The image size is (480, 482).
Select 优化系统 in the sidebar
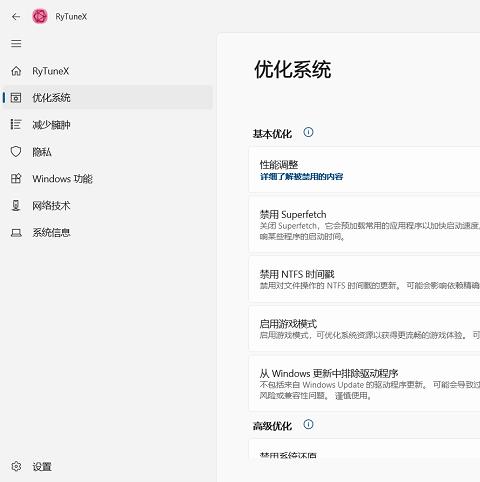click(107, 98)
